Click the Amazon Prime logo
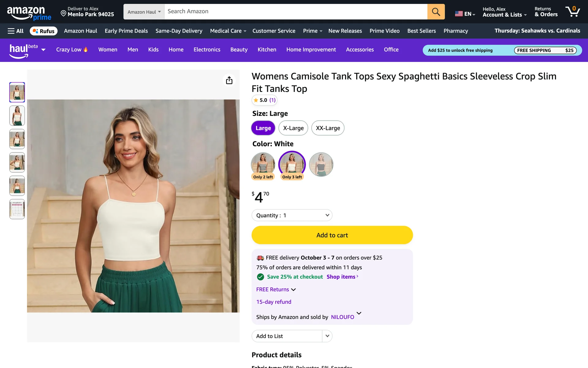 (x=29, y=13)
